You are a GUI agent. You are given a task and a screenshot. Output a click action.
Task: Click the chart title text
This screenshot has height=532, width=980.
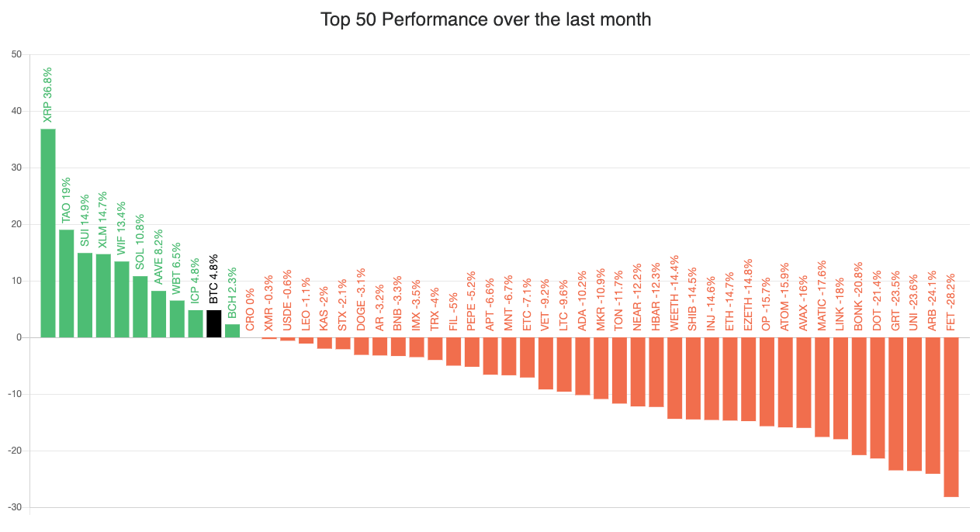pos(486,20)
